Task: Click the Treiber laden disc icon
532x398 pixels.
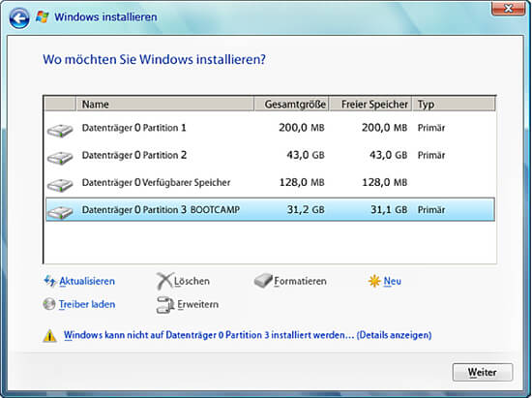Action: pos(49,304)
